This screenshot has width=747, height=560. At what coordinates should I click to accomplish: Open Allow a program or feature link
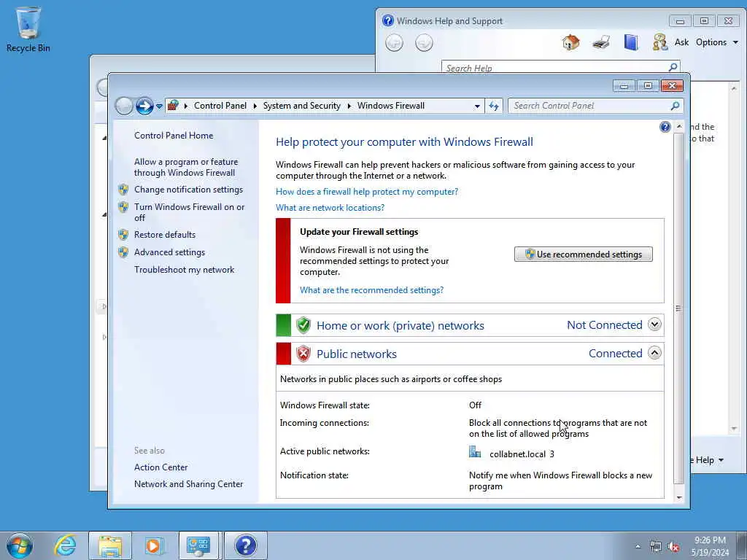point(186,167)
